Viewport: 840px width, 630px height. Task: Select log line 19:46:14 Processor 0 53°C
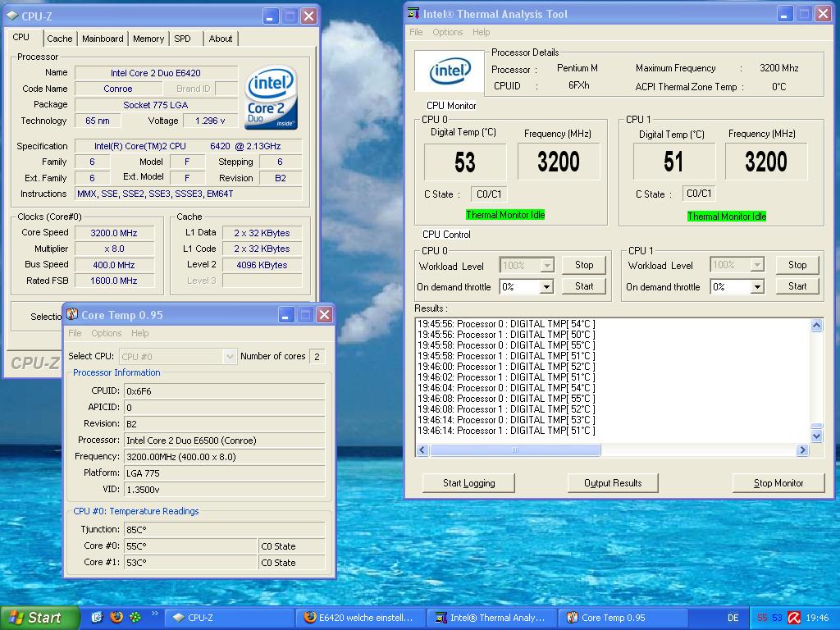point(506,420)
